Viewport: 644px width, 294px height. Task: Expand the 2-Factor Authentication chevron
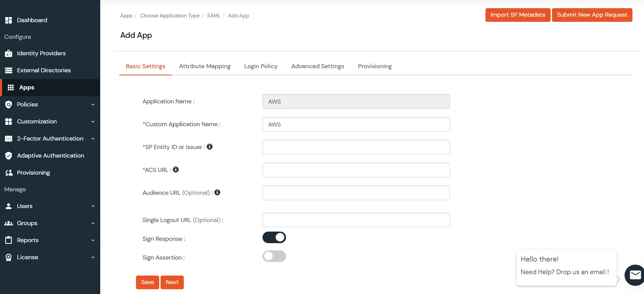pos(93,139)
